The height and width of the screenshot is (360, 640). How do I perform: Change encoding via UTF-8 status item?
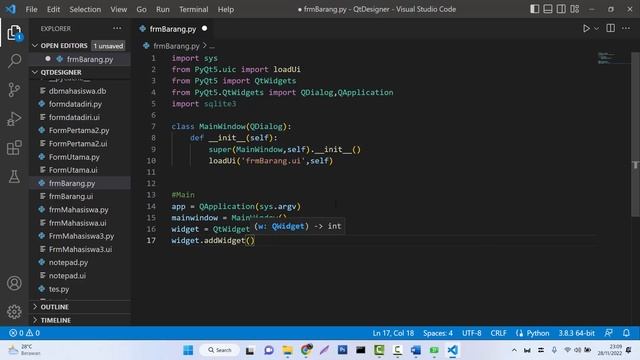[471, 333]
